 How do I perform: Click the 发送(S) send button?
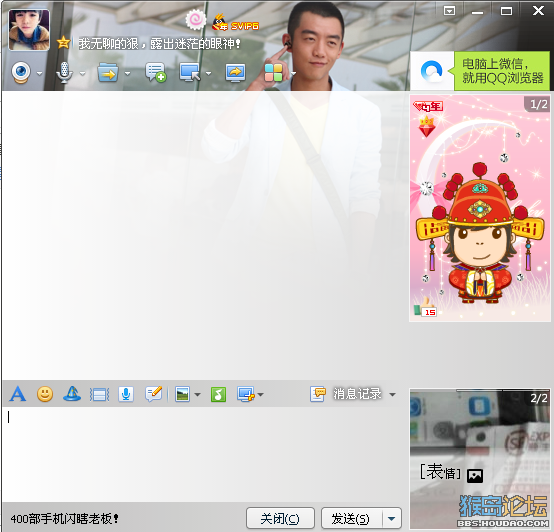pos(351,519)
